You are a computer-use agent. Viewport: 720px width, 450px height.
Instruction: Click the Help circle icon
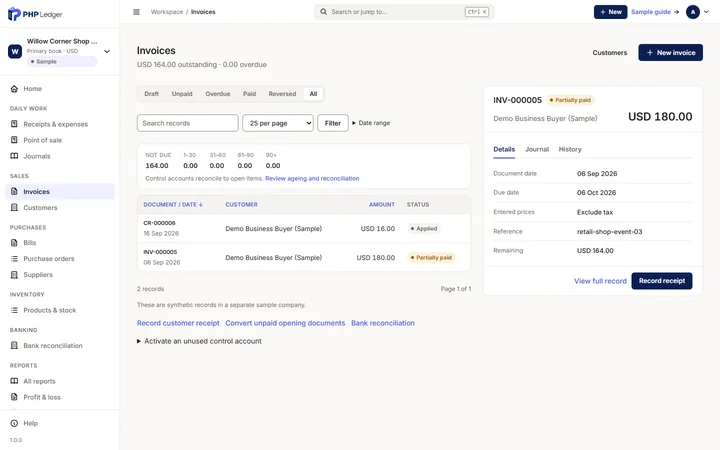(x=14, y=423)
